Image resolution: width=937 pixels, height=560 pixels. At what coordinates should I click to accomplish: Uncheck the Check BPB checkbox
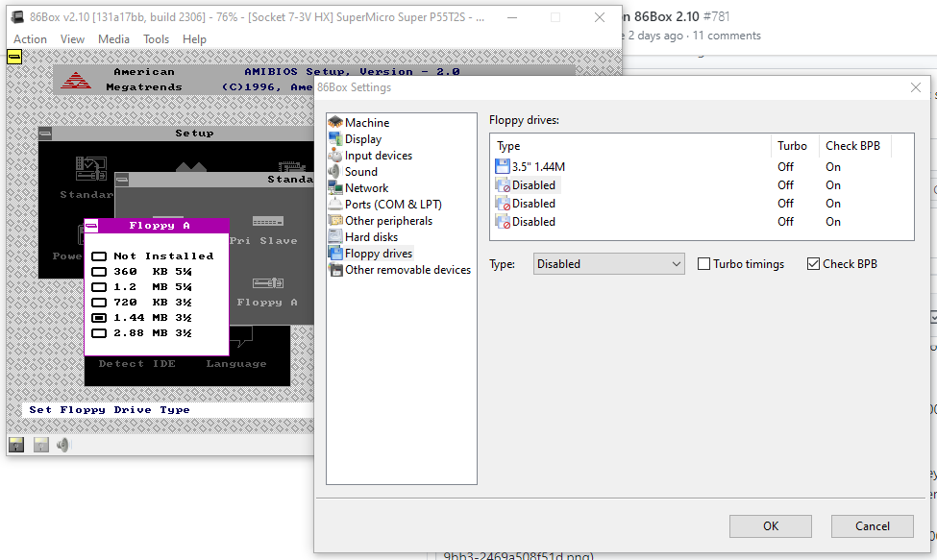point(813,263)
